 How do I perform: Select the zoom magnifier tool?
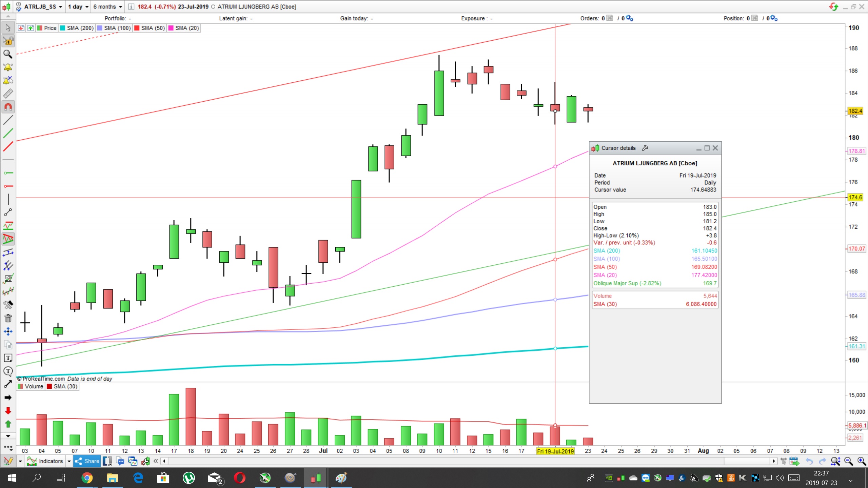8,54
